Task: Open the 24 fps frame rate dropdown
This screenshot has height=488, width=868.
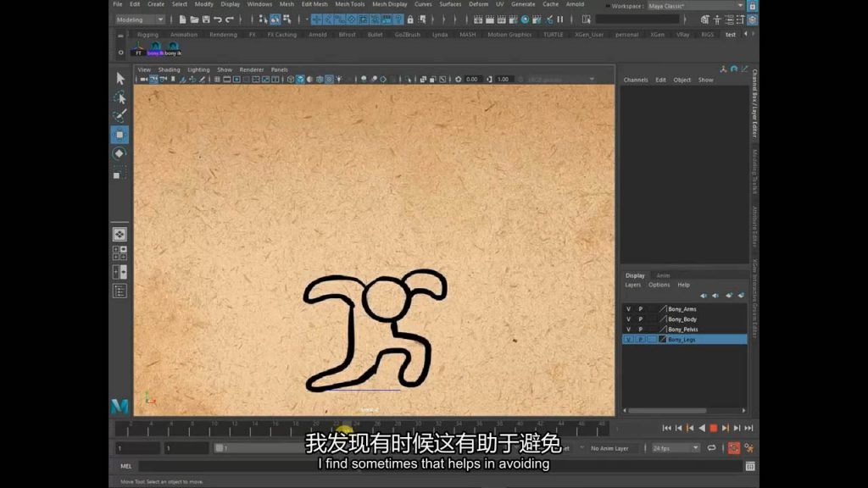Action: (x=676, y=448)
